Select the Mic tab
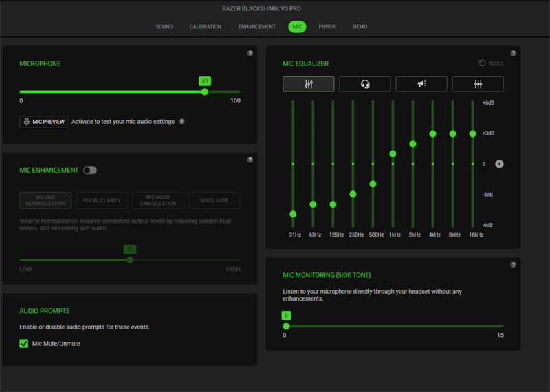The width and height of the screenshot is (550, 392). click(x=297, y=27)
